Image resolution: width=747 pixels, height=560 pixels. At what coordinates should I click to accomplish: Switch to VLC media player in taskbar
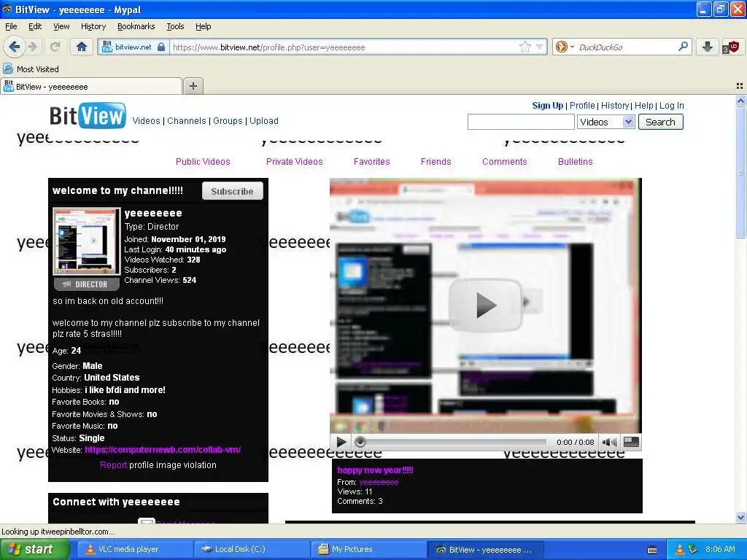pyautogui.click(x=133, y=549)
